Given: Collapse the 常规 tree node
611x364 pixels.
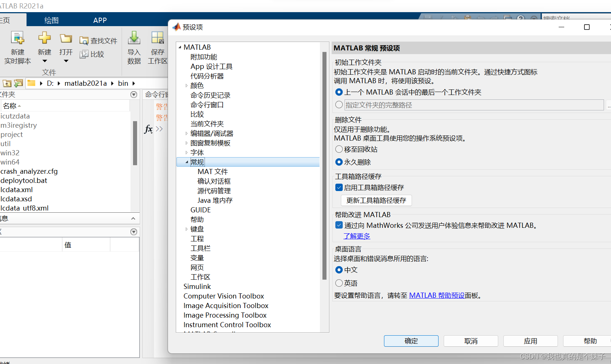Looking at the screenshot, I should [x=186, y=162].
